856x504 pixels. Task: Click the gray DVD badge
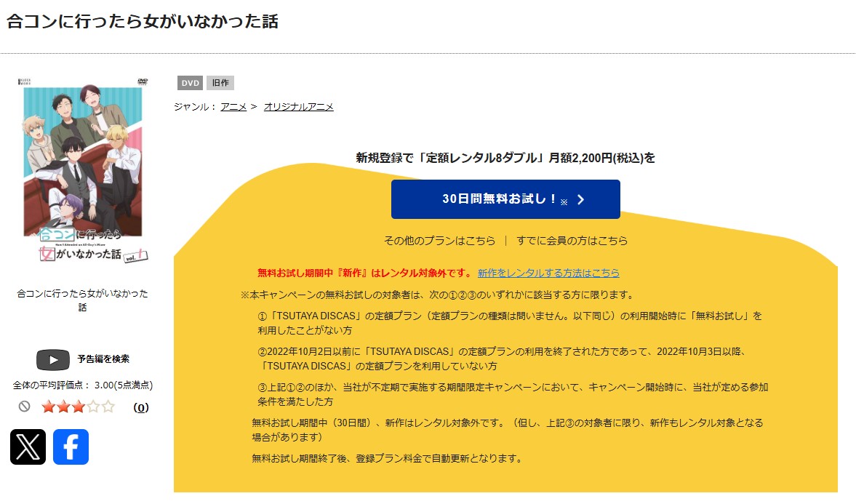pos(190,83)
